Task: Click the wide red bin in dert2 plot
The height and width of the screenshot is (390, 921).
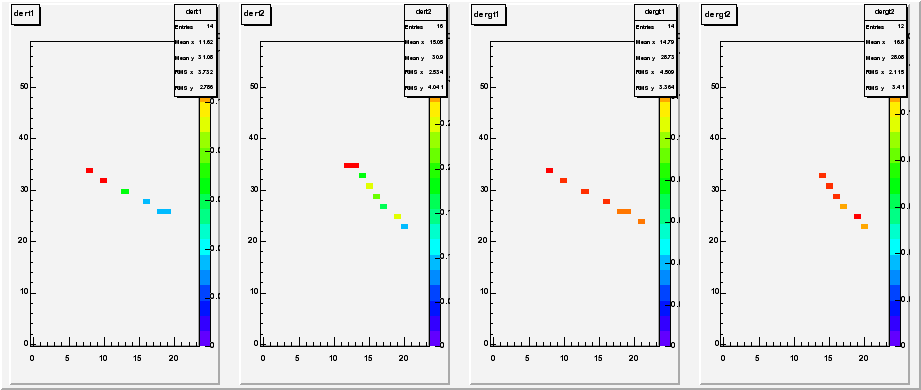Action: [x=351, y=166]
